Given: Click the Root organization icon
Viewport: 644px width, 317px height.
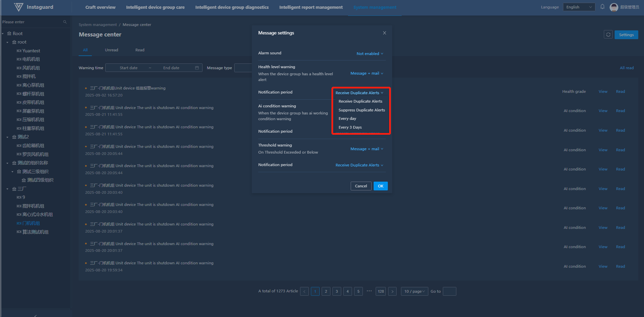Looking at the screenshot, I should [x=9, y=33].
